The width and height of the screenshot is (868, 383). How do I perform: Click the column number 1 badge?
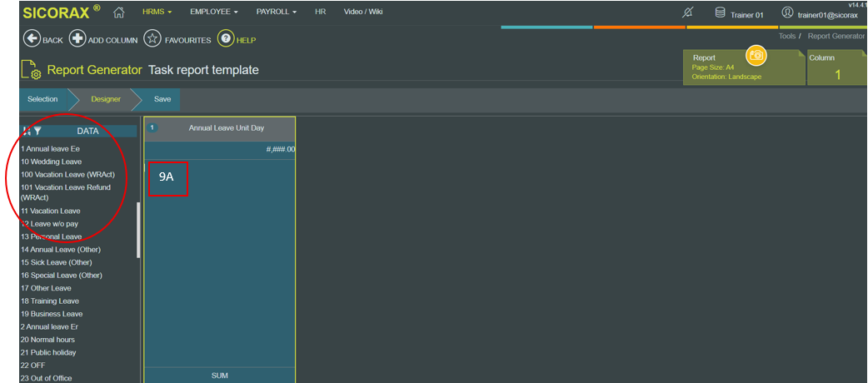tap(152, 128)
